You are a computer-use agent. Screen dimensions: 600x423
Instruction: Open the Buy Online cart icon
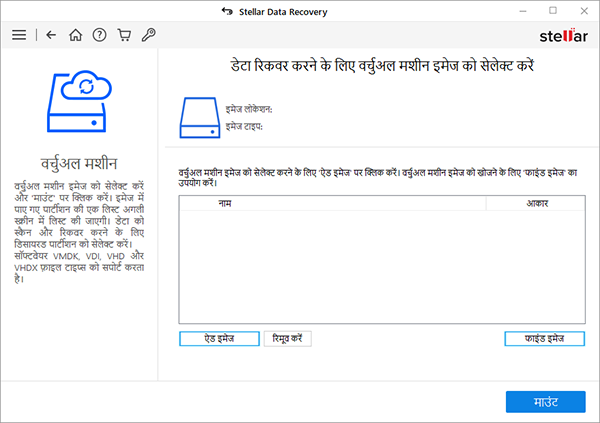pyautogui.click(x=124, y=35)
